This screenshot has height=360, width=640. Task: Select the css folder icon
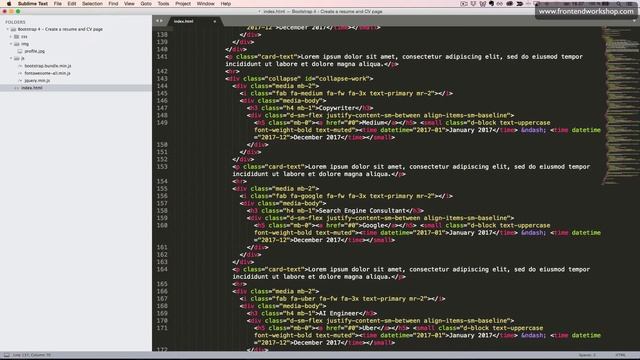(x=17, y=37)
